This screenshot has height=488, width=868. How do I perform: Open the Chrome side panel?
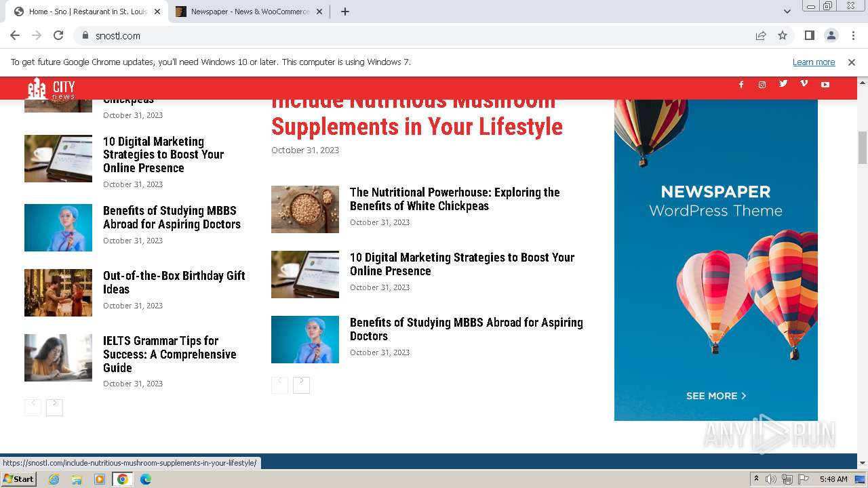click(x=809, y=35)
